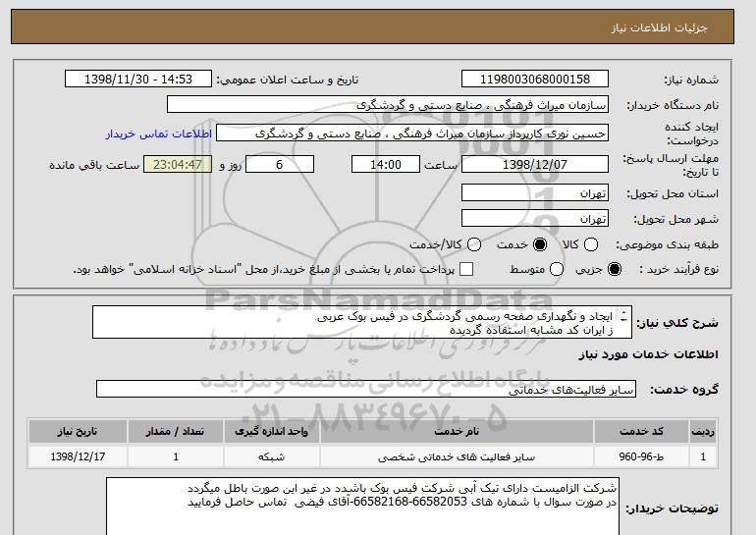Image resolution: width=756 pixels, height=535 pixels.
Task: Click the request creator field حسین نوری
Action: 412,134
